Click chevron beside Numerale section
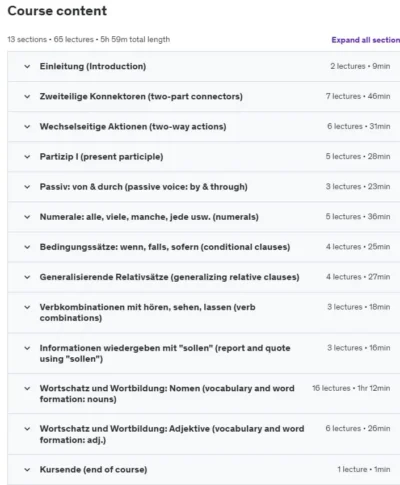 27,217
